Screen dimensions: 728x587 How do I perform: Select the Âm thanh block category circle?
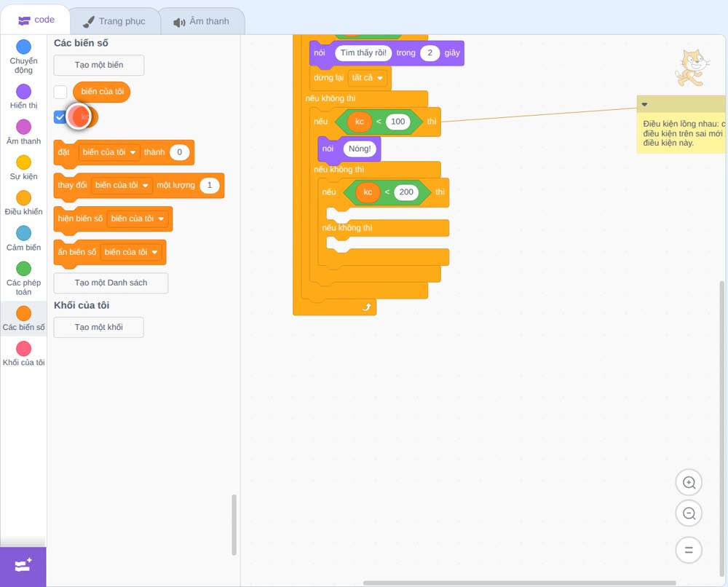pos(24,127)
